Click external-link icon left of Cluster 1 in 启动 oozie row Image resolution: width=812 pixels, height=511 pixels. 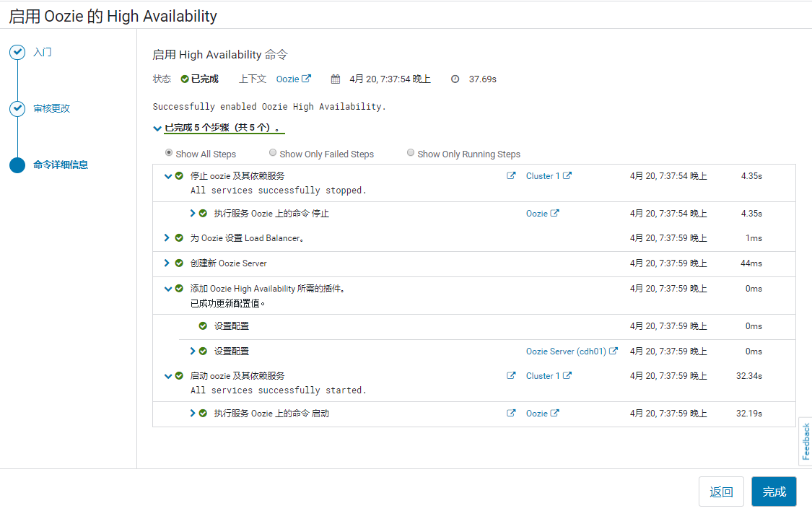[x=511, y=375]
